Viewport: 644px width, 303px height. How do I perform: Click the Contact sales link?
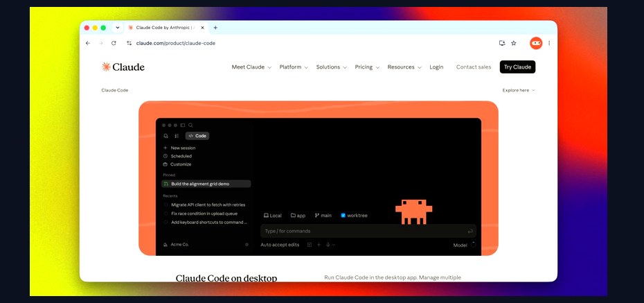pyautogui.click(x=474, y=67)
